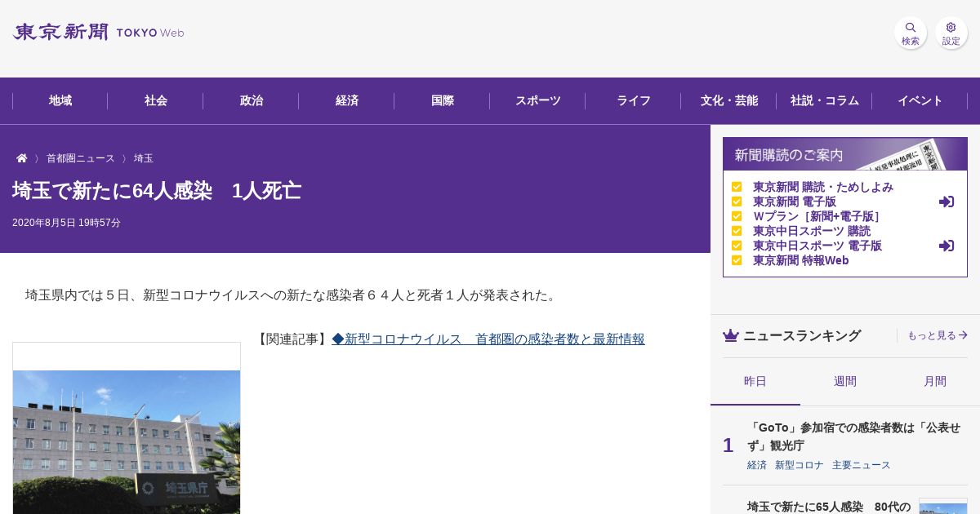This screenshot has width=980, height=514.
Task: Switch ranking to 昨日 tab
Action: click(x=755, y=381)
